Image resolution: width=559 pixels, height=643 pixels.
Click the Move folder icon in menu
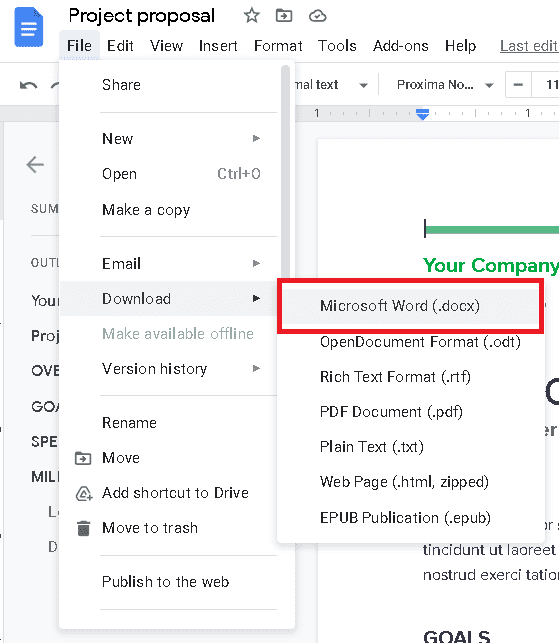pyautogui.click(x=83, y=458)
